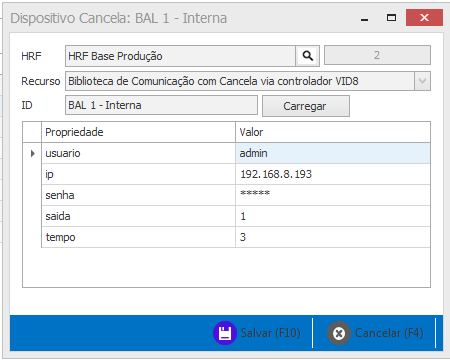Click the tempo value cell
The image size is (450, 360).
pyautogui.click(x=333, y=237)
